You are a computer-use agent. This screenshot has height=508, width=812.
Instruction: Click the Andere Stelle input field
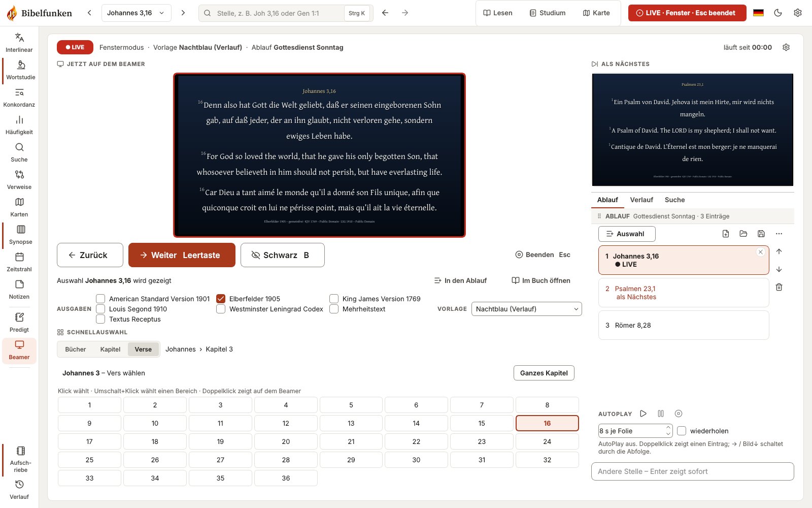click(x=693, y=471)
